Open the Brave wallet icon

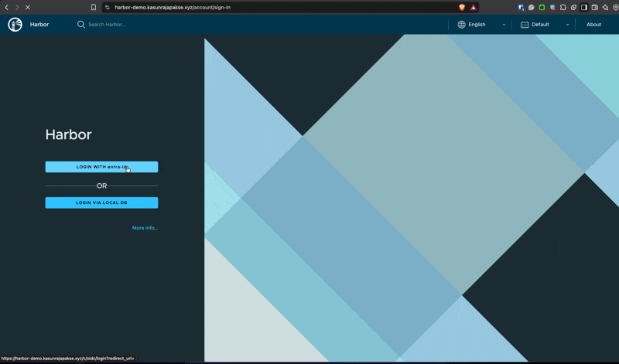click(594, 7)
